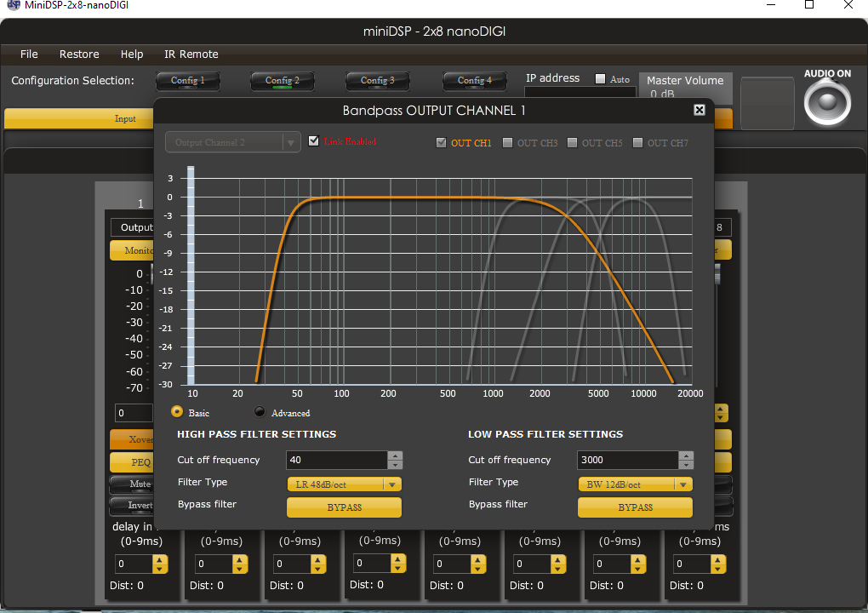
Task: Click the second channel delay value field
Action: point(214,564)
